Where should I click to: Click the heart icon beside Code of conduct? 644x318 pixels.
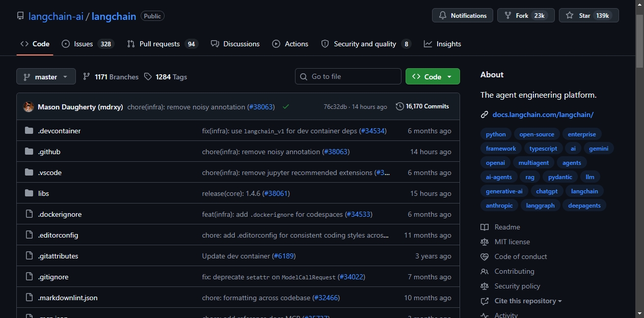[485, 257]
